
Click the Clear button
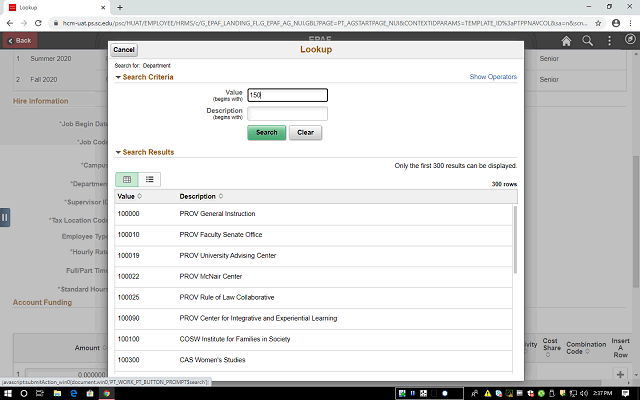click(305, 133)
